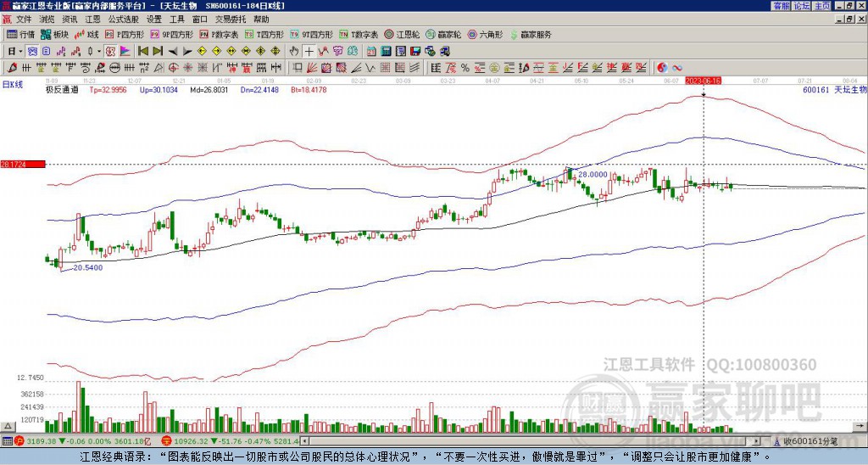Toggle the 权 price adjustment button
868x465 pixels.
tap(110, 52)
